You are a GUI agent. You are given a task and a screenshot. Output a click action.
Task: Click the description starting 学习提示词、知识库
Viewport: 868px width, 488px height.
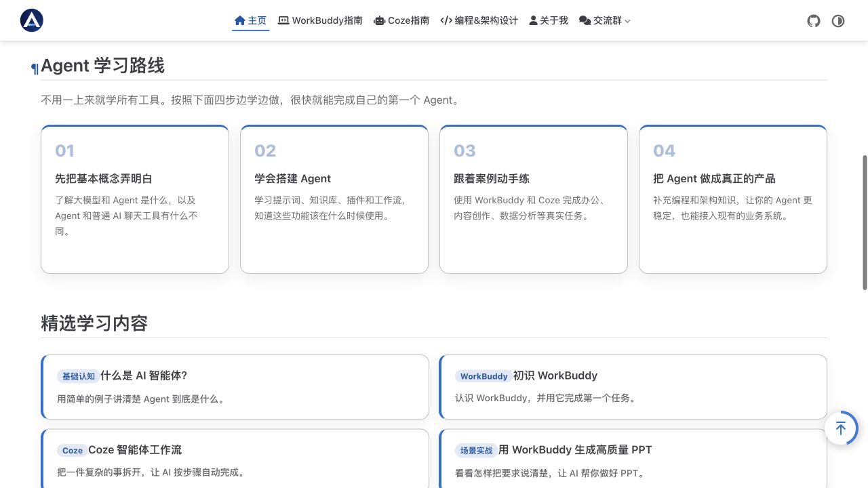point(331,208)
